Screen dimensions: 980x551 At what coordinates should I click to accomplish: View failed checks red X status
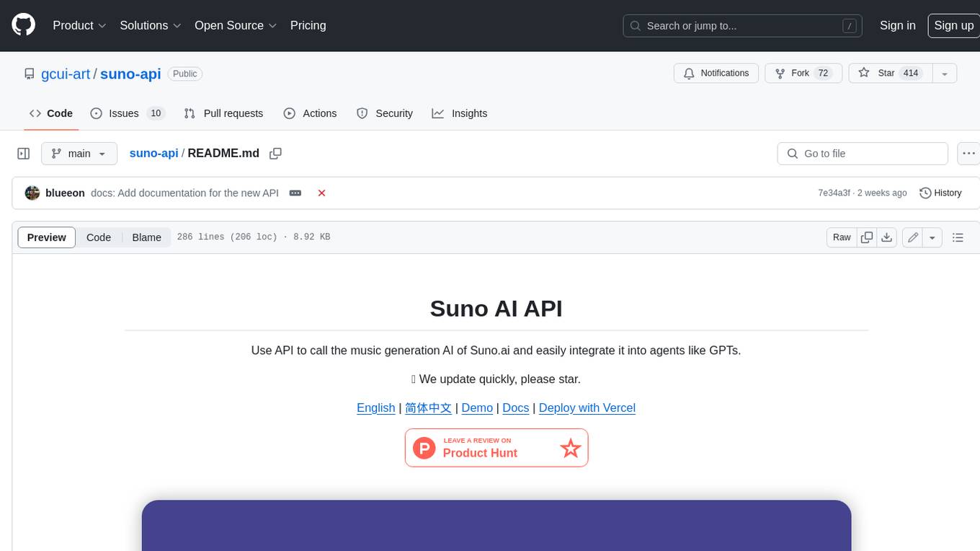tap(321, 193)
